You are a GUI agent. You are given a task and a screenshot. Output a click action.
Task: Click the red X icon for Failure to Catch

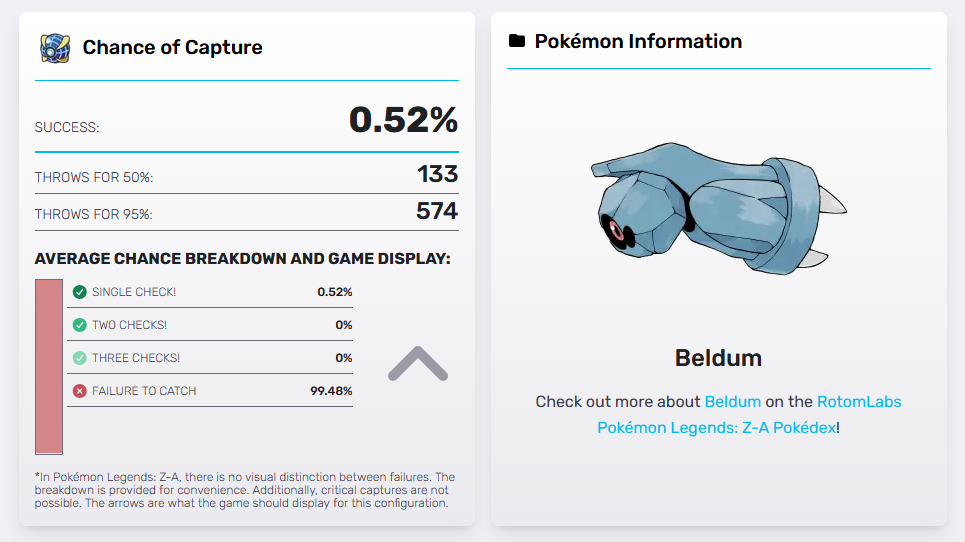coord(80,391)
